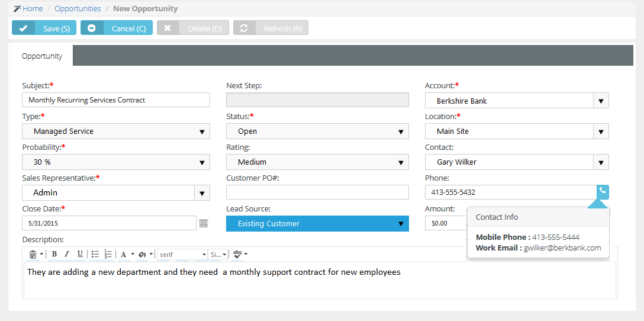The image size is (644, 321).
Task: Insert numbered list in description
Action: coord(108,253)
